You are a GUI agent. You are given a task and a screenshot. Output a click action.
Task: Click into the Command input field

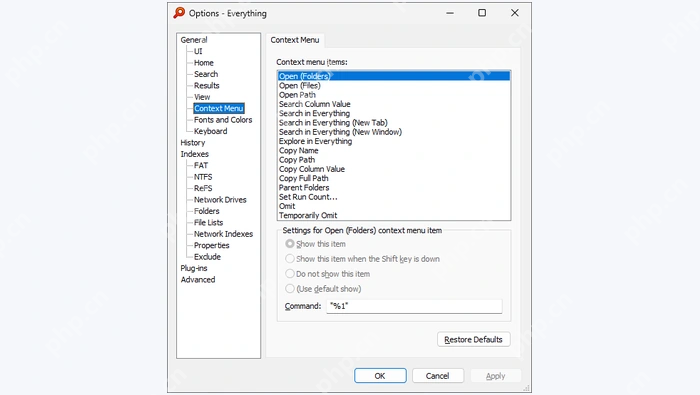click(x=414, y=306)
